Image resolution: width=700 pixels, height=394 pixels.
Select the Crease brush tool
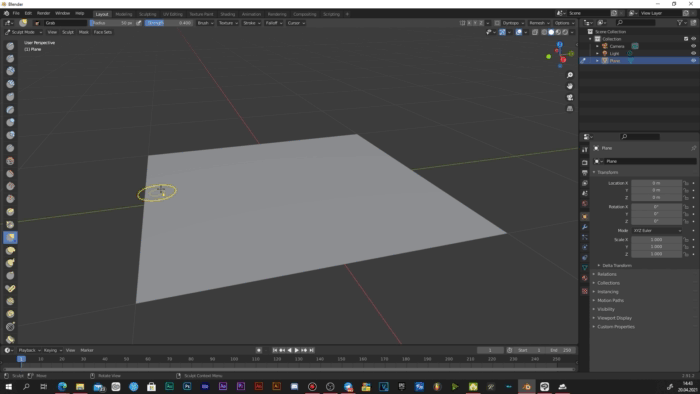(x=10, y=148)
